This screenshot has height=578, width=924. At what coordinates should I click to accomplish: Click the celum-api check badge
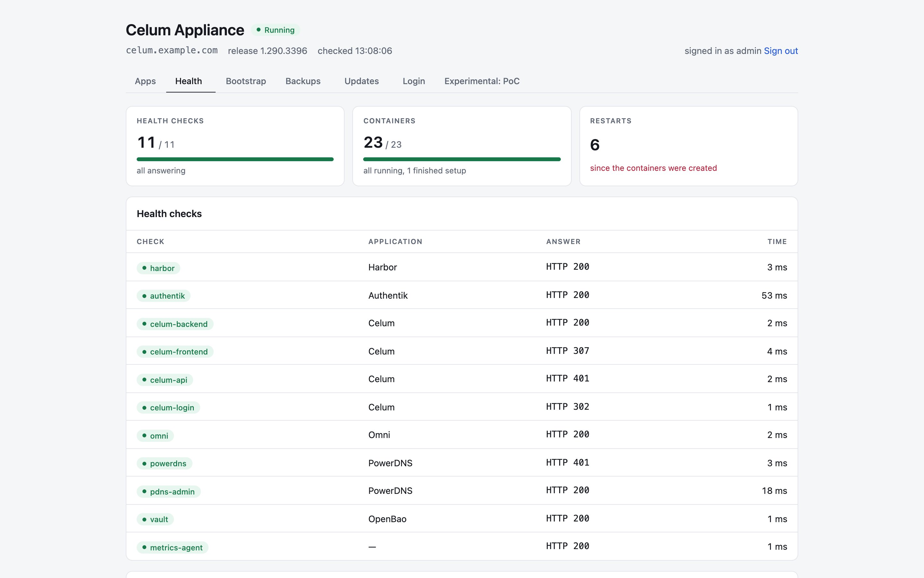165,380
